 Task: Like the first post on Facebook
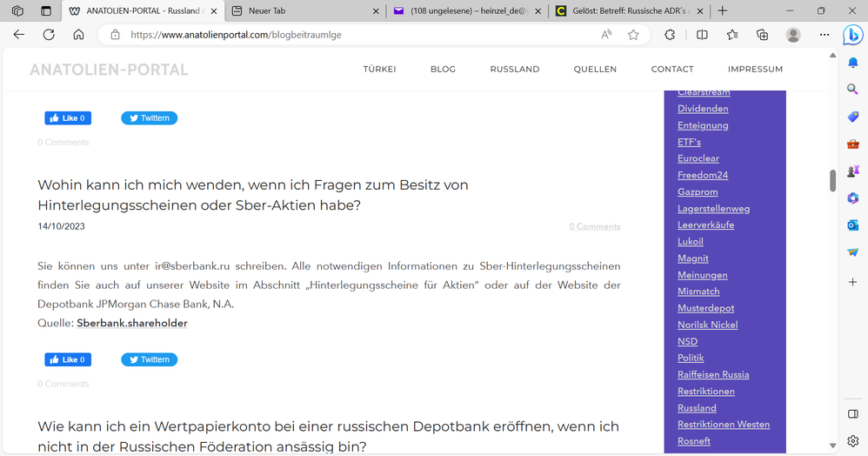(x=68, y=118)
